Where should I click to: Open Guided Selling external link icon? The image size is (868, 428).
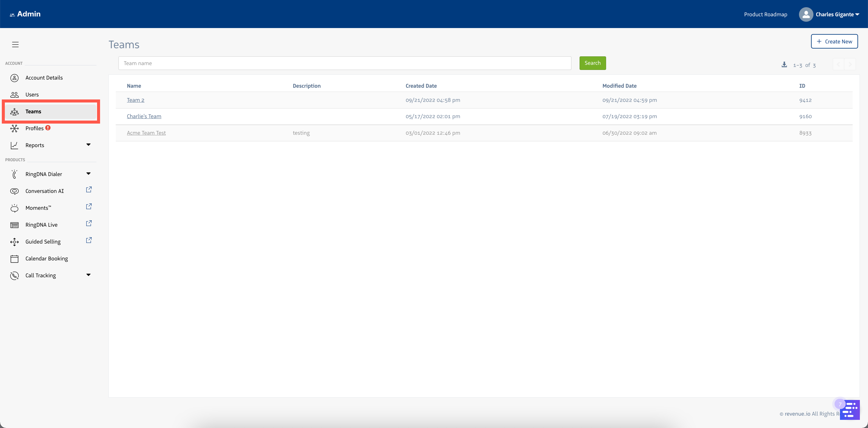click(89, 240)
